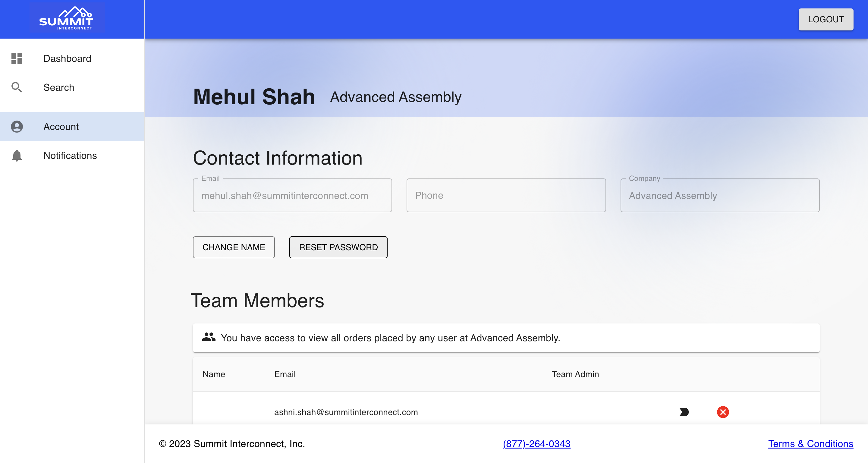Viewport: 868px width, 463px height.
Task: Select the Account menu item
Action: click(x=72, y=126)
